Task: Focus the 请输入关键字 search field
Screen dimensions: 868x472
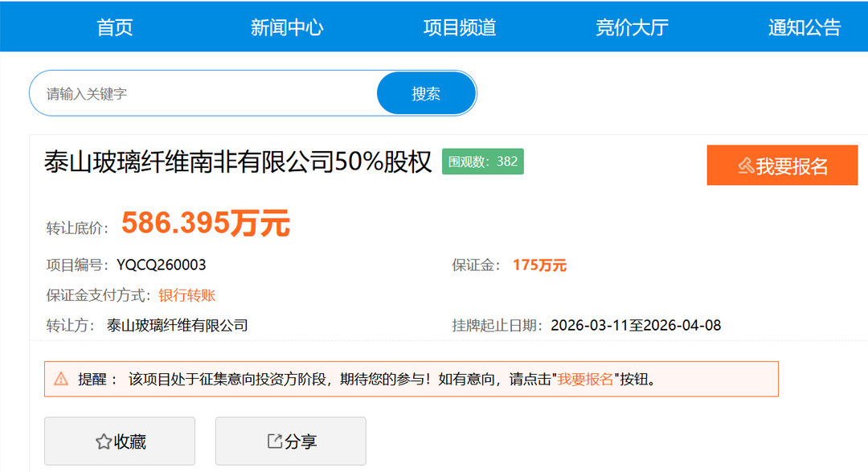Action: coord(201,94)
